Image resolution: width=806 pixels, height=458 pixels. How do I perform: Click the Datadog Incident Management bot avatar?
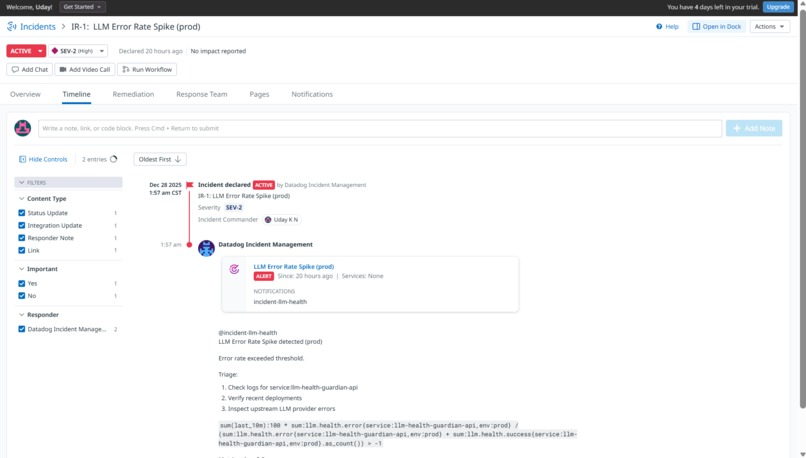[x=206, y=248]
